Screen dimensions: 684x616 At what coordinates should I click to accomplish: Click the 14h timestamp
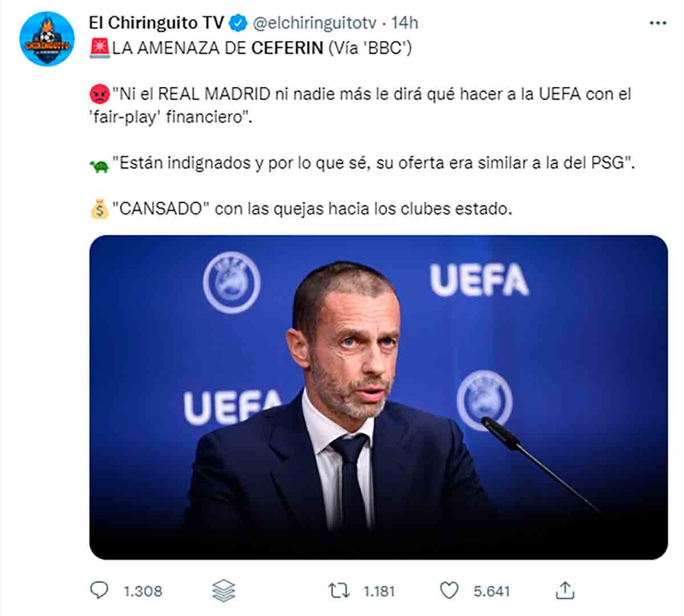(x=405, y=23)
